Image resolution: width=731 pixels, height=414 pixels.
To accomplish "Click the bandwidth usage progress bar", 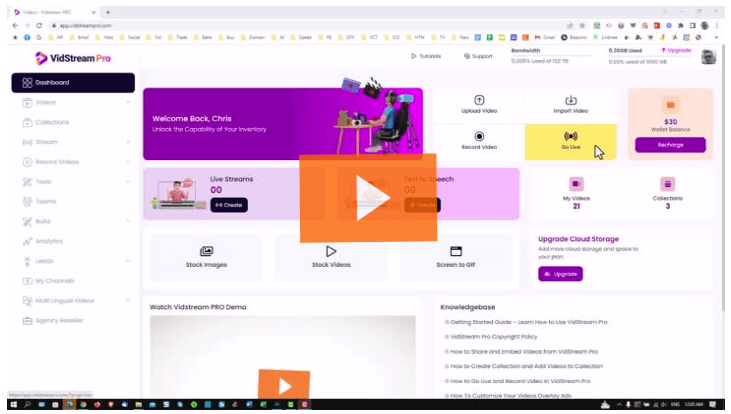I will tap(552, 56).
